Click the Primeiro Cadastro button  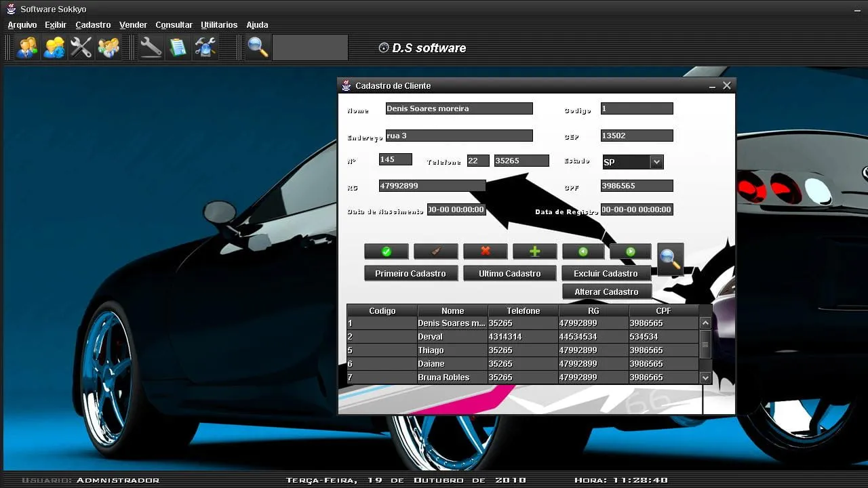[410, 273]
